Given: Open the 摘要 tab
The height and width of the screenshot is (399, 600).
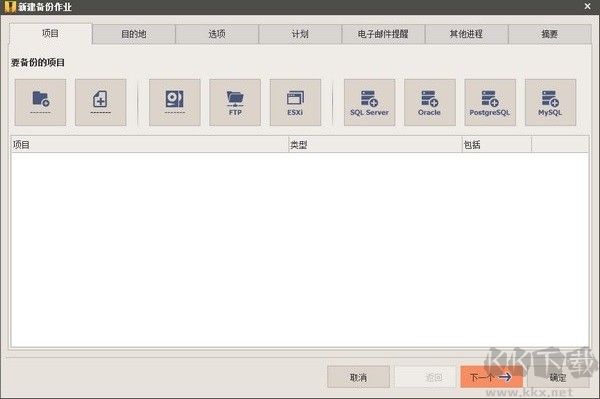Looking at the screenshot, I should (549, 34).
